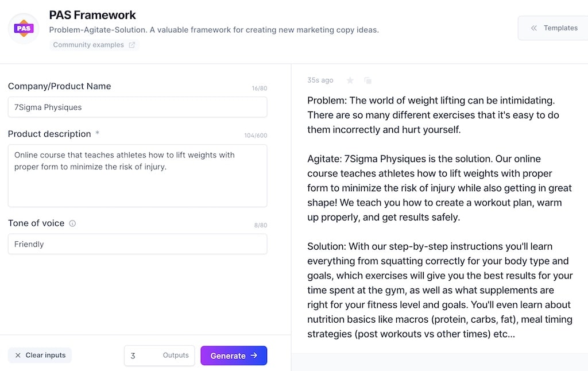Click the 35s ago timestamp

coord(320,80)
